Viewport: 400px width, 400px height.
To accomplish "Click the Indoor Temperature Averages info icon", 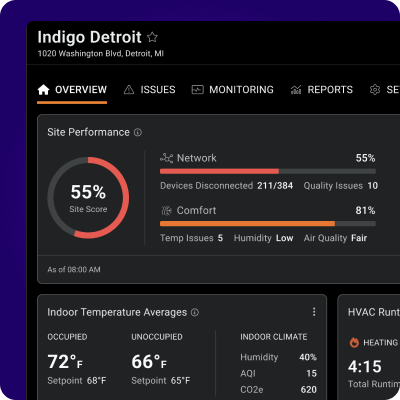I will pos(195,312).
